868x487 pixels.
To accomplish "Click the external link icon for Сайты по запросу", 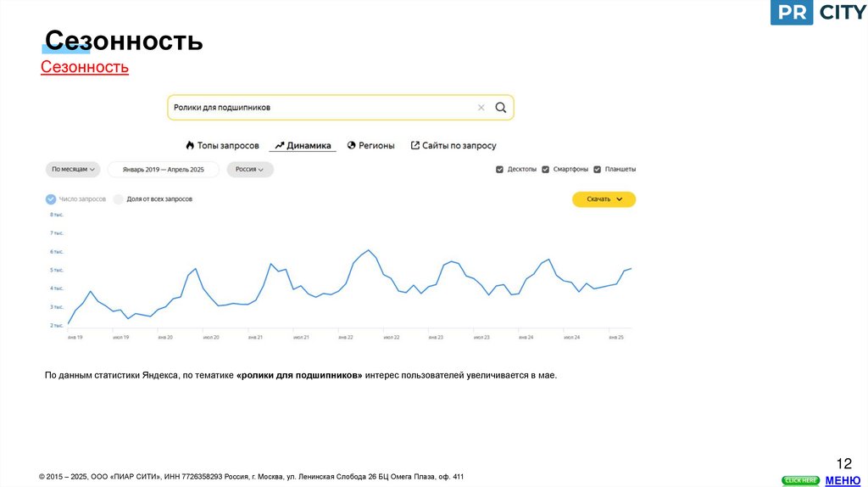I will point(415,146).
